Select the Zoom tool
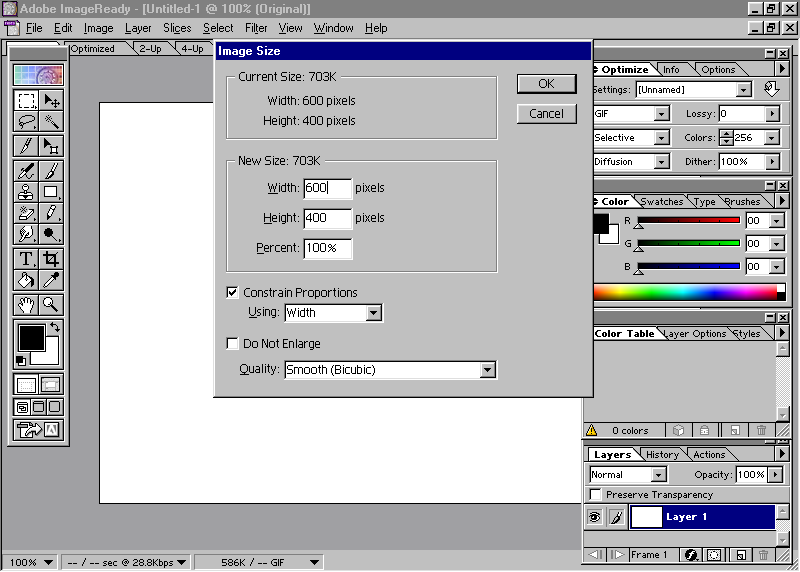The image size is (800, 572). (51, 305)
